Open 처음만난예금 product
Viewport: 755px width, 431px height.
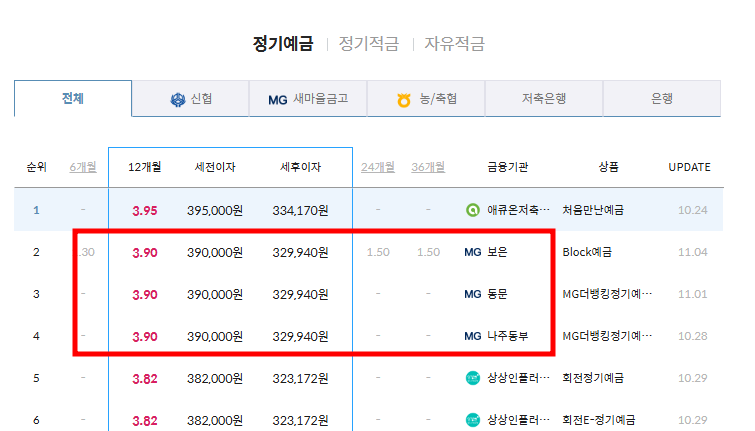(x=593, y=210)
